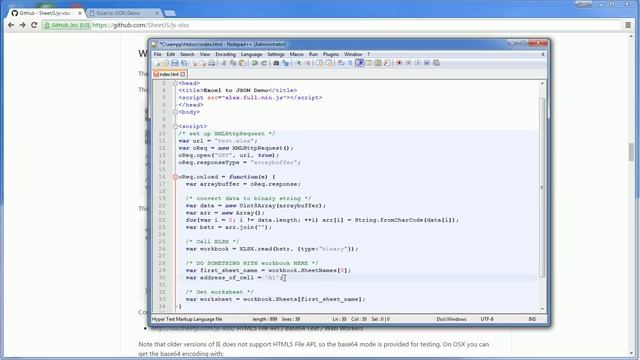Open the Encoding menu

(225, 54)
